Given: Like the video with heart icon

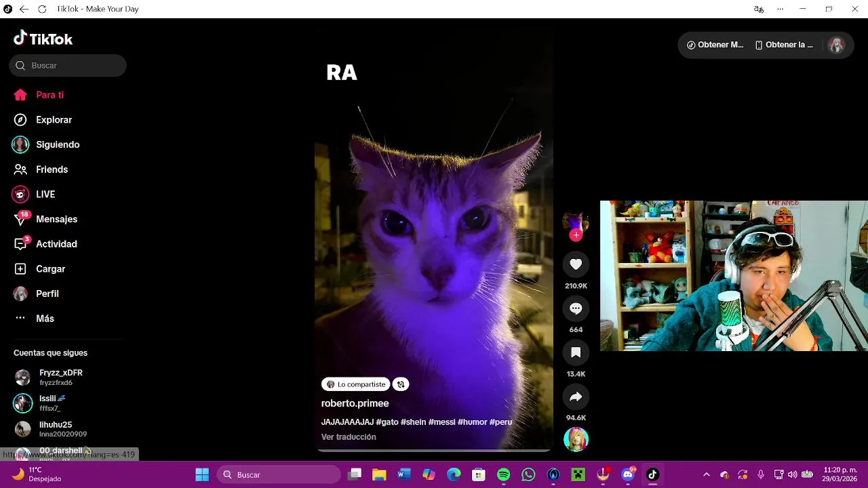Looking at the screenshot, I should coord(576,264).
